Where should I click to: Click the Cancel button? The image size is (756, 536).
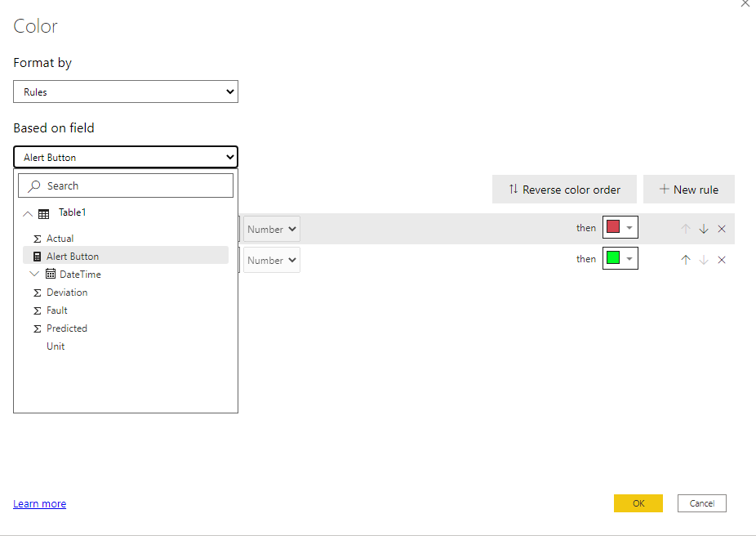click(701, 503)
